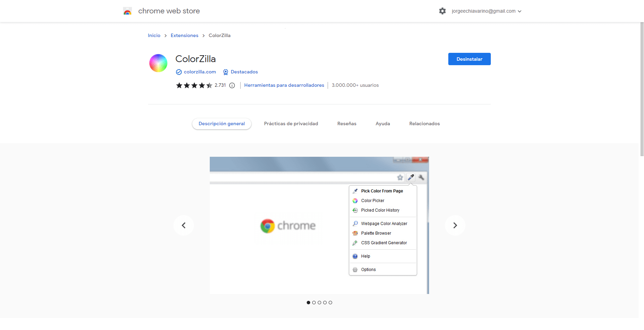
Task: Click the rating info circle icon
Action: click(x=232, y=85)
